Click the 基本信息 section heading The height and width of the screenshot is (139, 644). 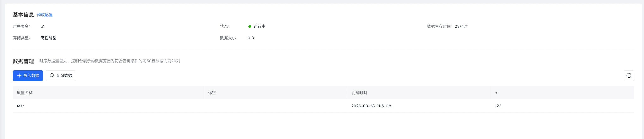[23, 15]
